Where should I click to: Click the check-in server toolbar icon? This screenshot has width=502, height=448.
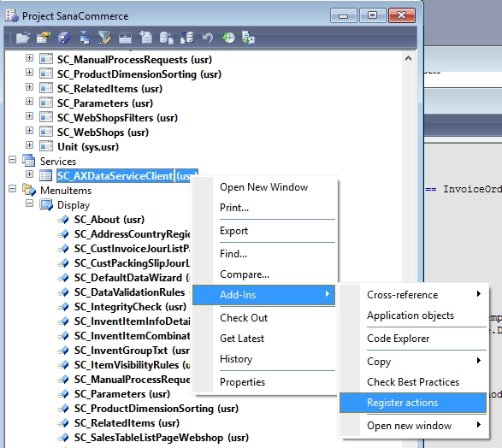[187, 38]
